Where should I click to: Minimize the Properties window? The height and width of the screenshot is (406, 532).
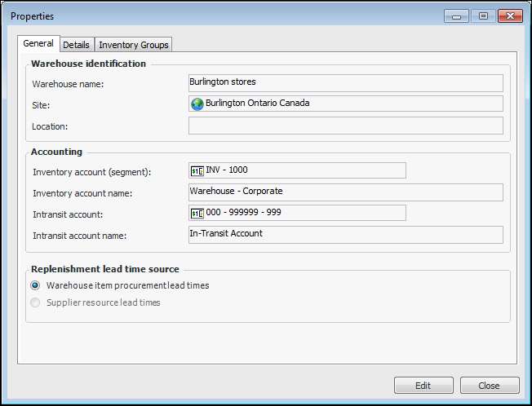pyautogui.click(x=455, y=15)
